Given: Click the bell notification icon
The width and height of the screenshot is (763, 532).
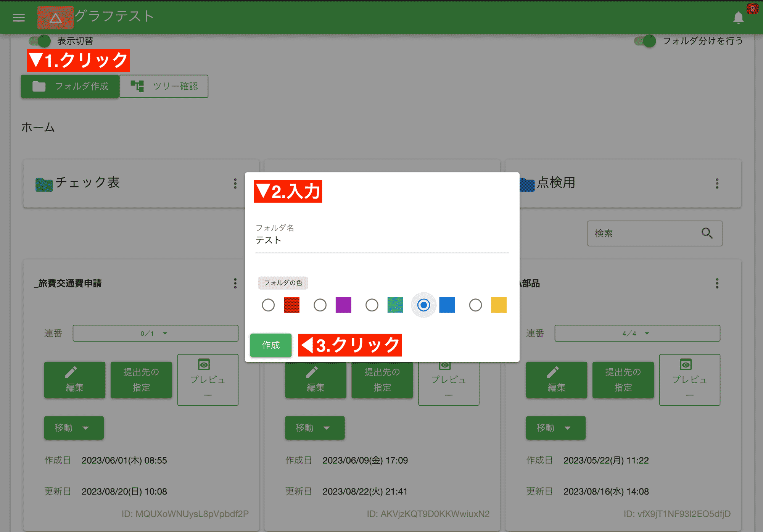Looking at the screenshot, I should click(739, 17).
